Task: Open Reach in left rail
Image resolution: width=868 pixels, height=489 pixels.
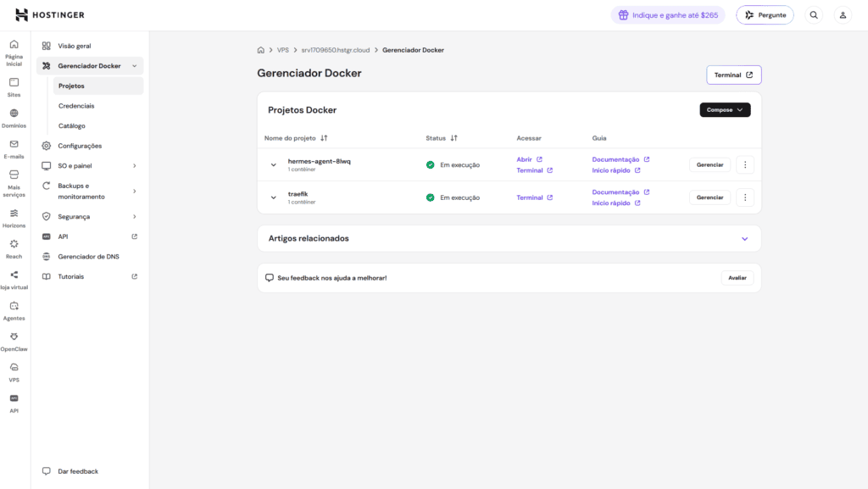Action: (x=14, y=249)
